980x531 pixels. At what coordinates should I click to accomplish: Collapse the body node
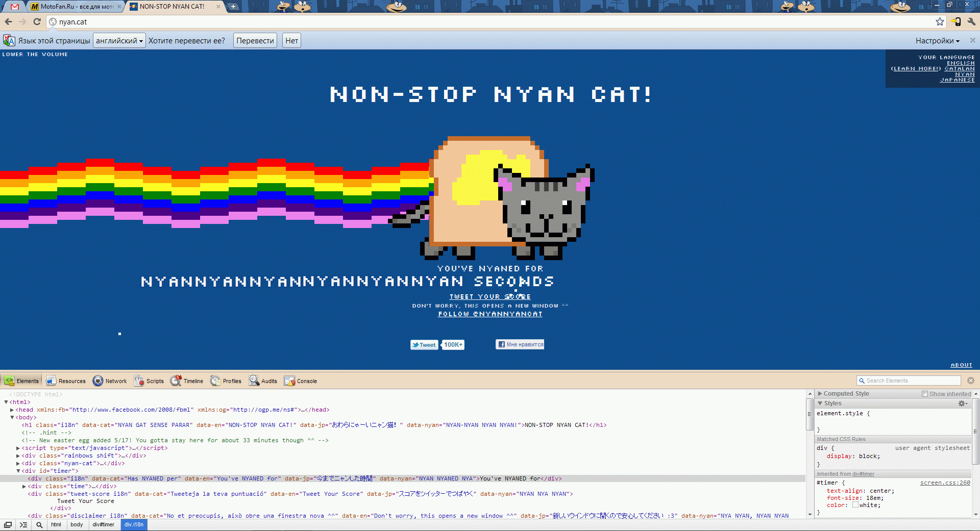12,417
